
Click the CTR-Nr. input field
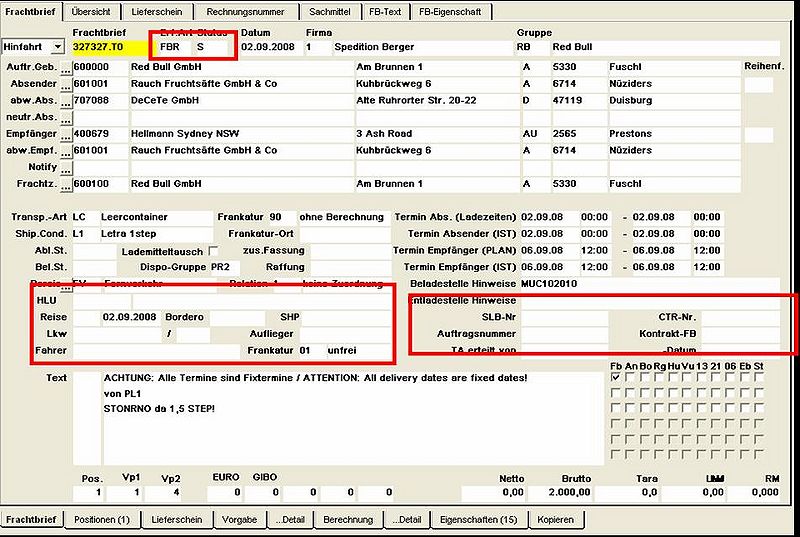740,317
